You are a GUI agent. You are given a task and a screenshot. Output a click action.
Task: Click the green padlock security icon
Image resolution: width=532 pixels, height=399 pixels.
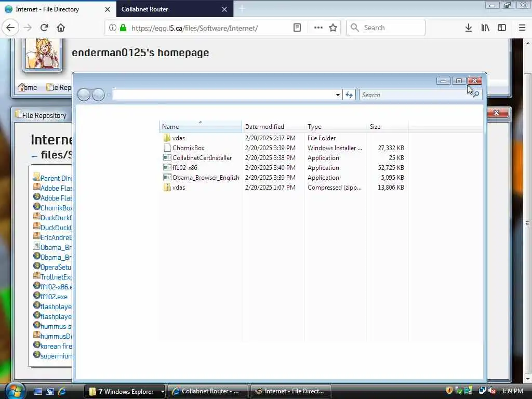click(123, 28)
